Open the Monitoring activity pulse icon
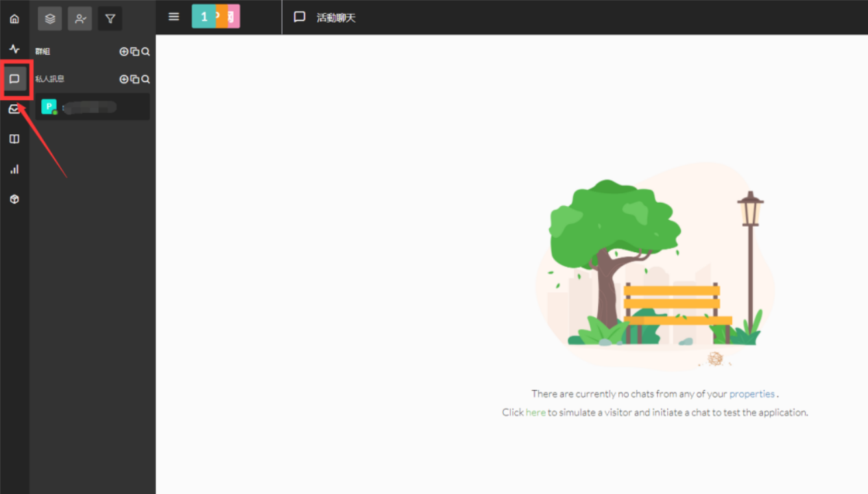The height and width of the screenshot is (494, 868). 14,49
